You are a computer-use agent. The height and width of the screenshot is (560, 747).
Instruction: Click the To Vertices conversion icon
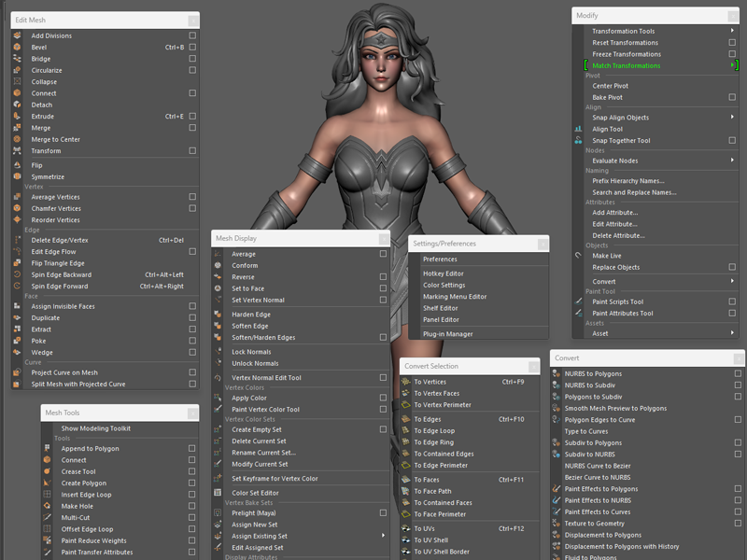pos(405,382)
